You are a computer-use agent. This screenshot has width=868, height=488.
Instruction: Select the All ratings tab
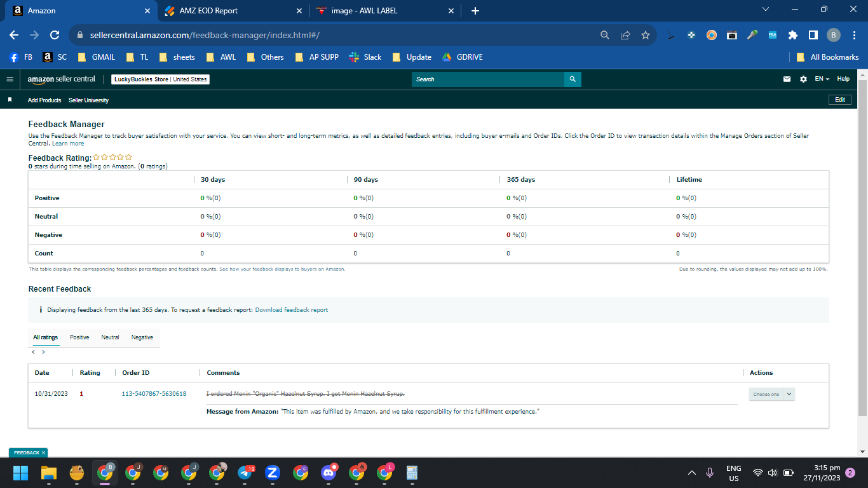tap(46, 337)
